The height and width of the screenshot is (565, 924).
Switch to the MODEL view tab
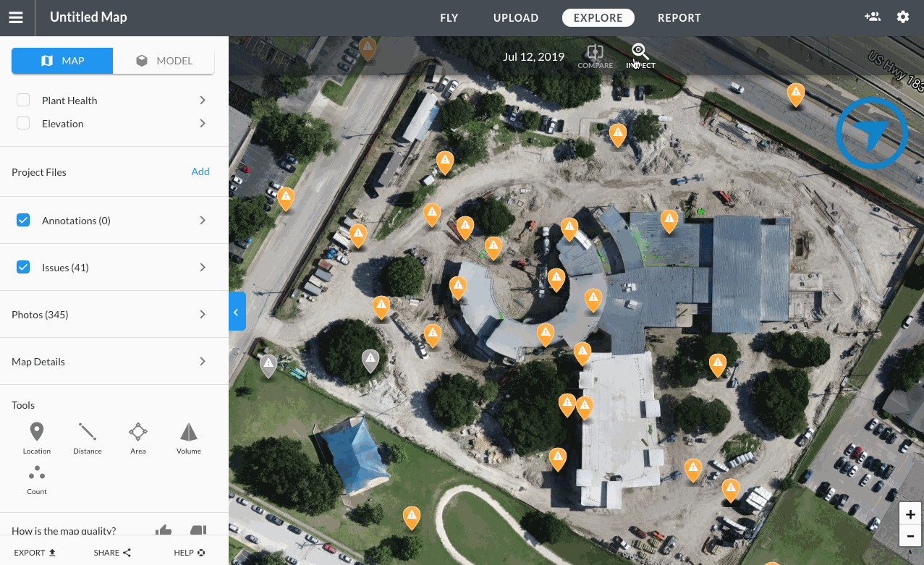(164, 61)
